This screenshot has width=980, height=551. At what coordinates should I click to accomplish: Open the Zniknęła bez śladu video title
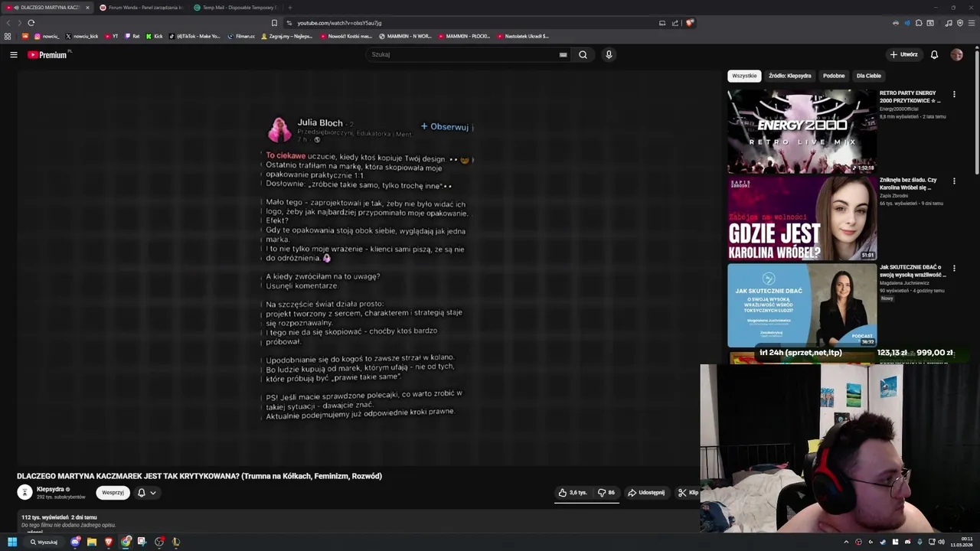pos(909,184)
